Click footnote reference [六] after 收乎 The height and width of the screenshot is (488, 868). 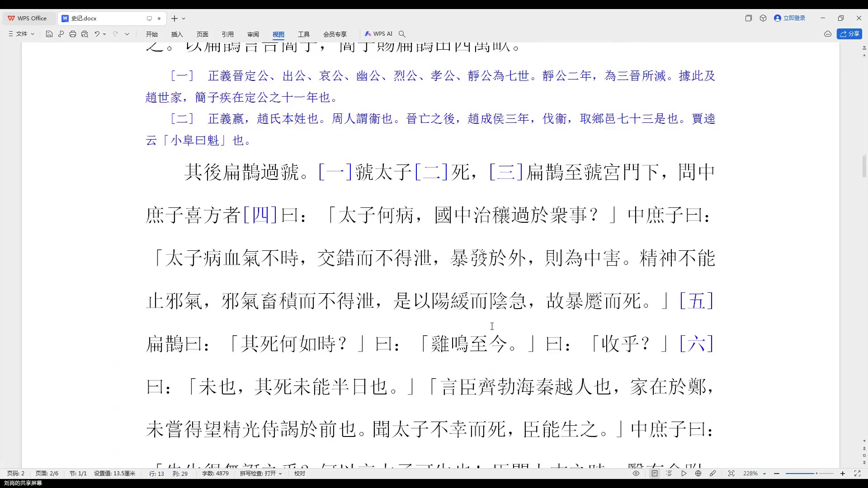[x=697, y=344]
